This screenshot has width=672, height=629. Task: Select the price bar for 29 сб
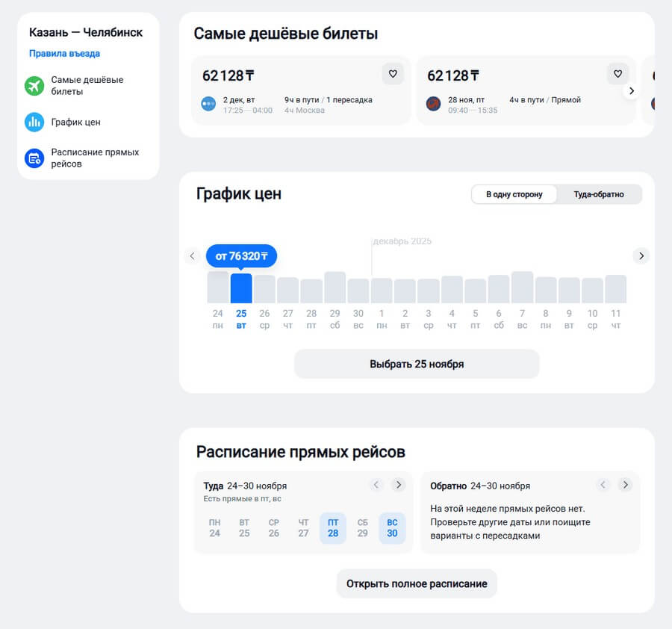tap(335, 288)
